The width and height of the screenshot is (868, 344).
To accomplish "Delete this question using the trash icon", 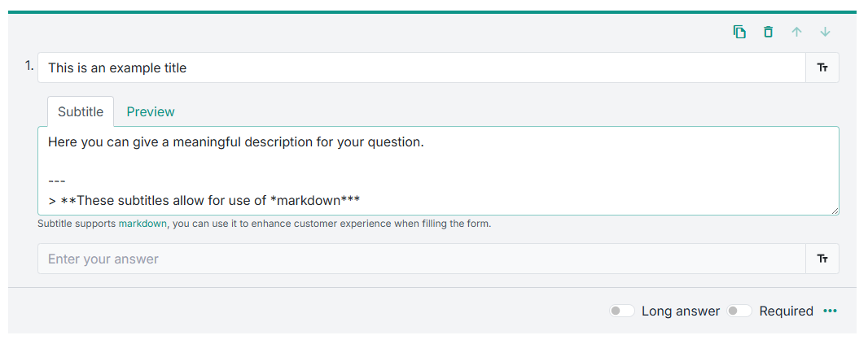I will (768, 32).
